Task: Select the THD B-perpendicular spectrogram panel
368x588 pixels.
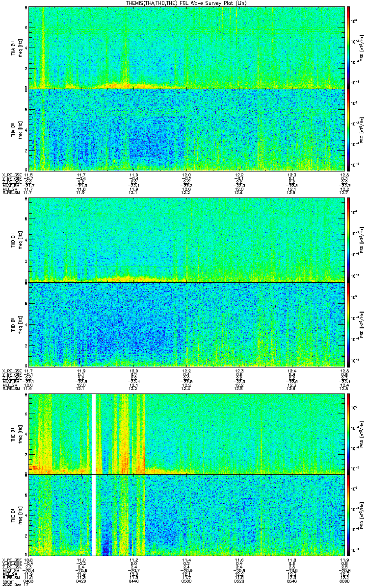Action: point(187,239)
